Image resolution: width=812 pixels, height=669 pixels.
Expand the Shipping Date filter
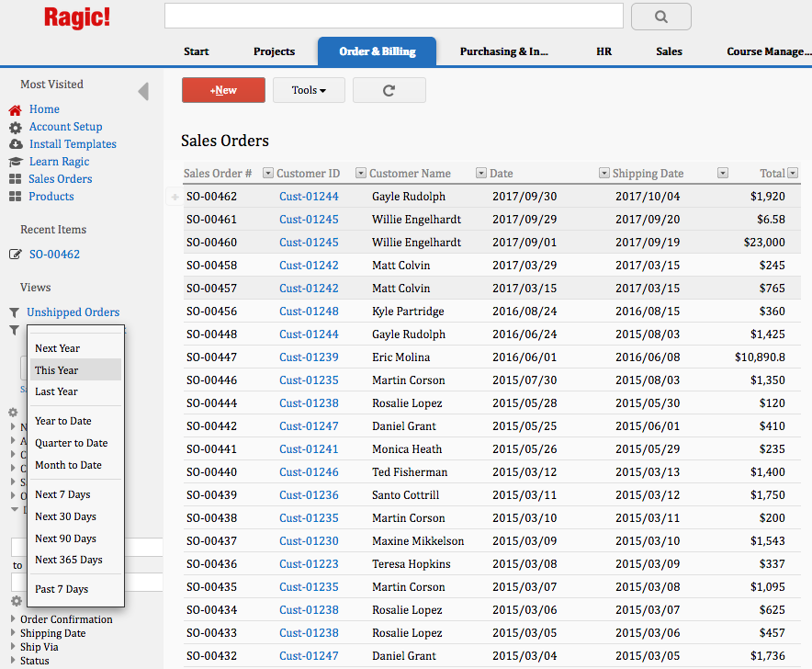[x=13, y=632]
